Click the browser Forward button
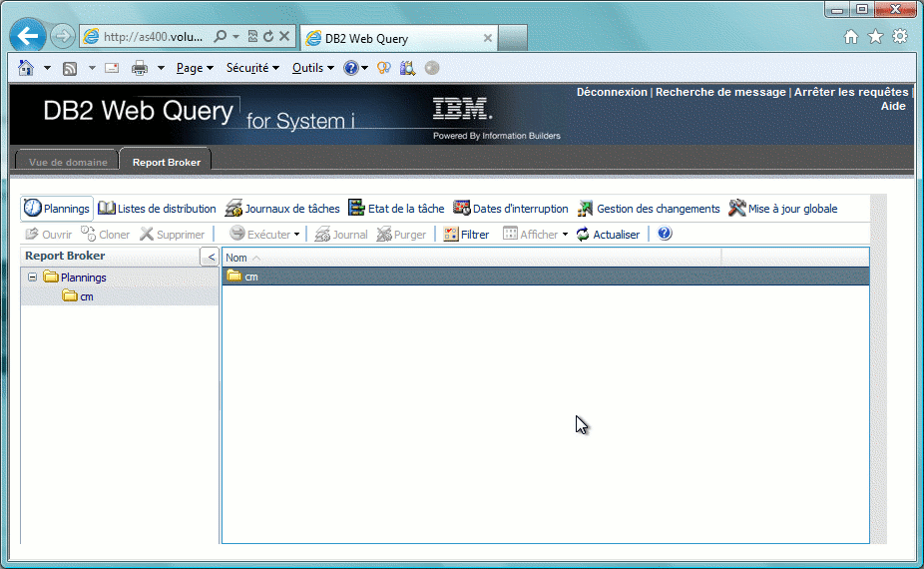Viewport: 924px width, 569px height. [63, 37]
